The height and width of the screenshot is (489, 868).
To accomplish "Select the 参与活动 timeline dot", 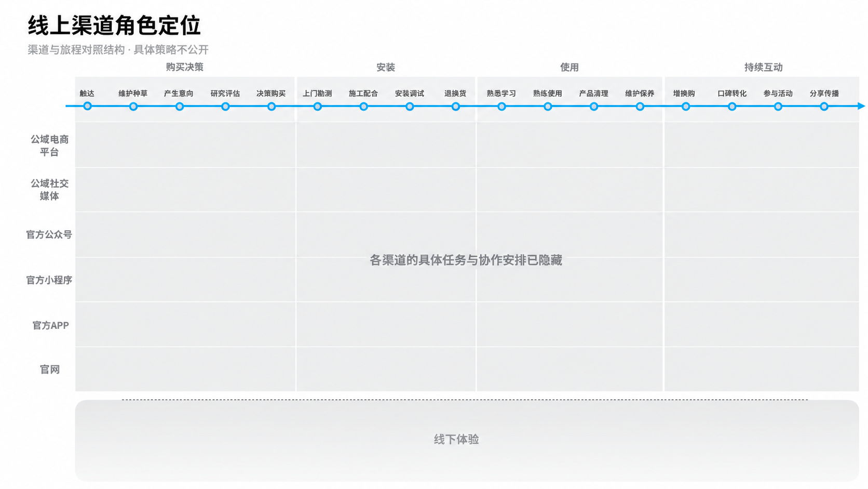I will pyautogui.click(x=778, y=107).
